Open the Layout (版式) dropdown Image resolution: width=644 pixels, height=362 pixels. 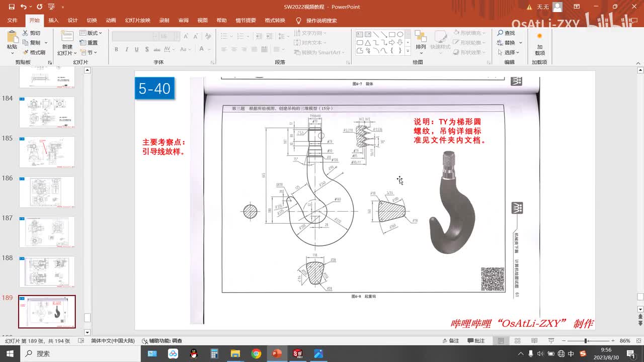pyautogui.click(x=91, y=33)
